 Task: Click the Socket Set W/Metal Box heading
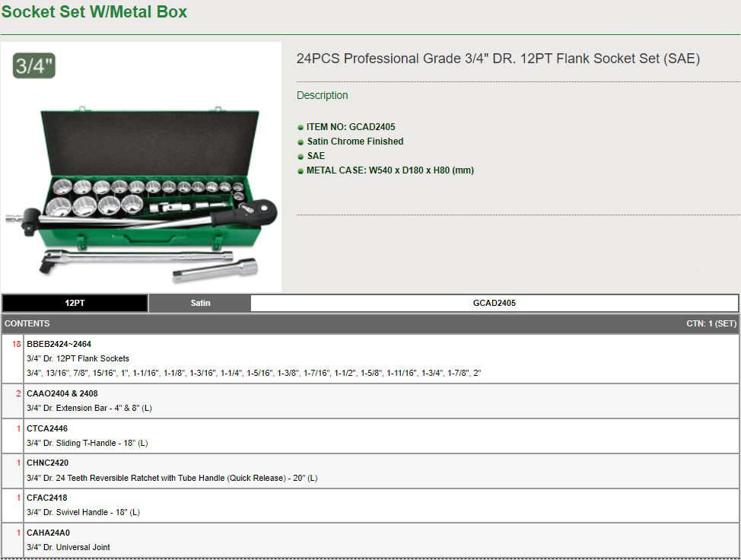[94, 12]
